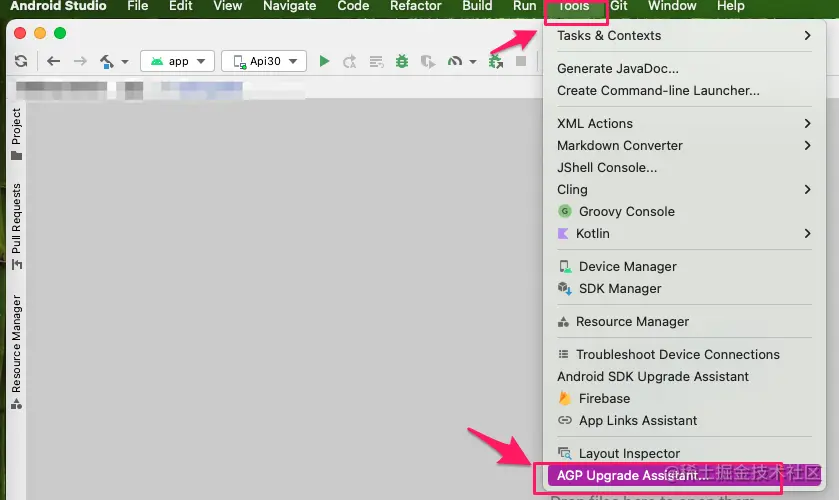This screenshot has height=500, width=839.
Task: Open the Pull Requests tool window tab
Action: click(16, 226)
